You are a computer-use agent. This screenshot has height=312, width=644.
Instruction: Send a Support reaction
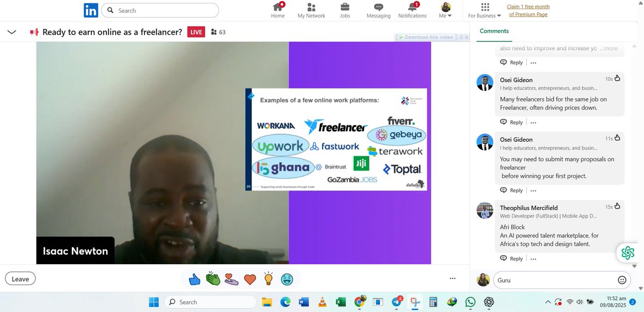point(231,279)
